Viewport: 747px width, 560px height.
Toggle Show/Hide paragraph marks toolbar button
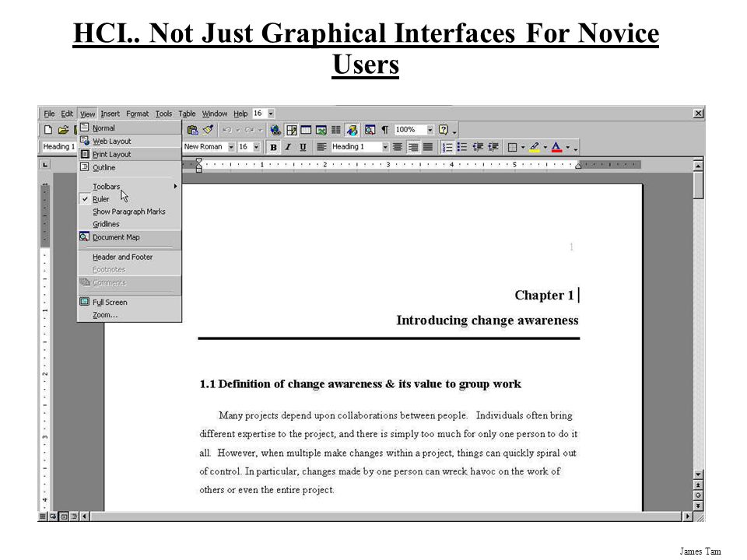pos(384,130)
